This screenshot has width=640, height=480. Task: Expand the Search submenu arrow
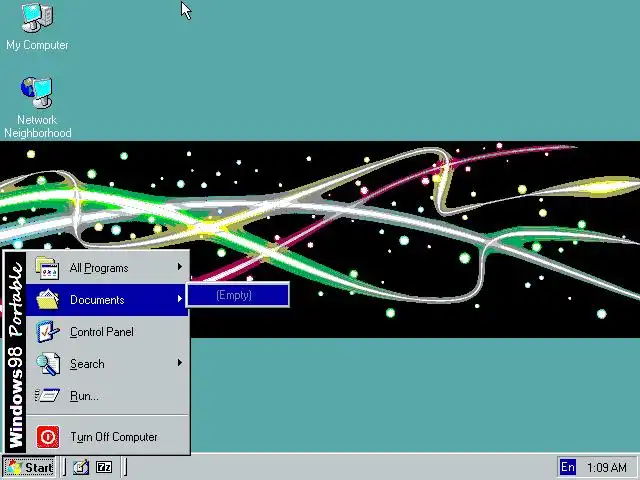click(180, 362)
